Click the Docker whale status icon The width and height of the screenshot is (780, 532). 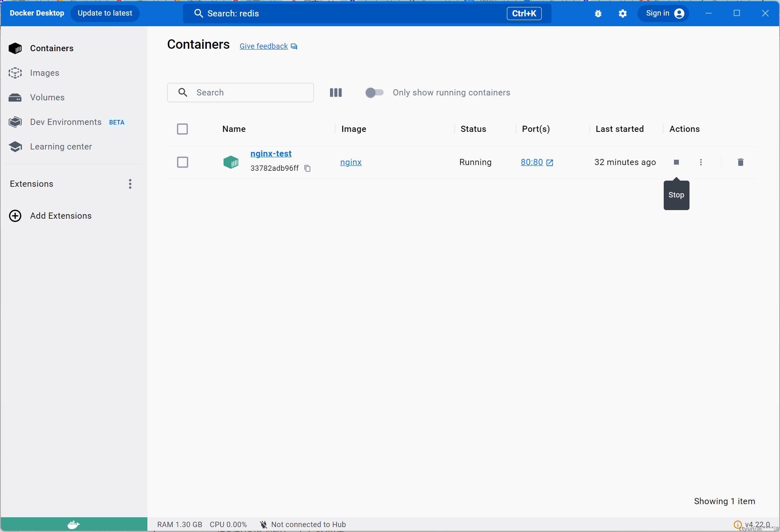pyautogui.click(x=74, y=524)
